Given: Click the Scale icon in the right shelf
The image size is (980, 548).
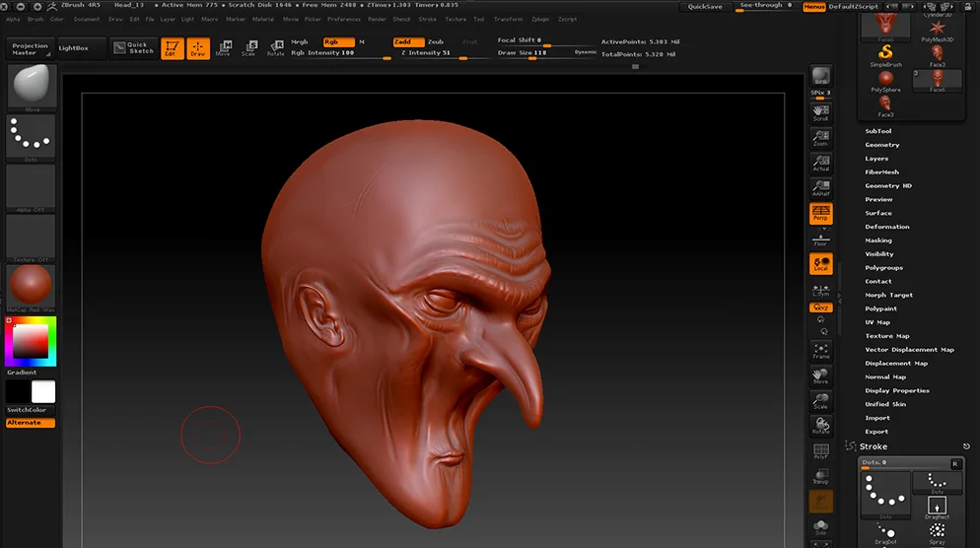Looking at the screenshot, I should 820,401.
